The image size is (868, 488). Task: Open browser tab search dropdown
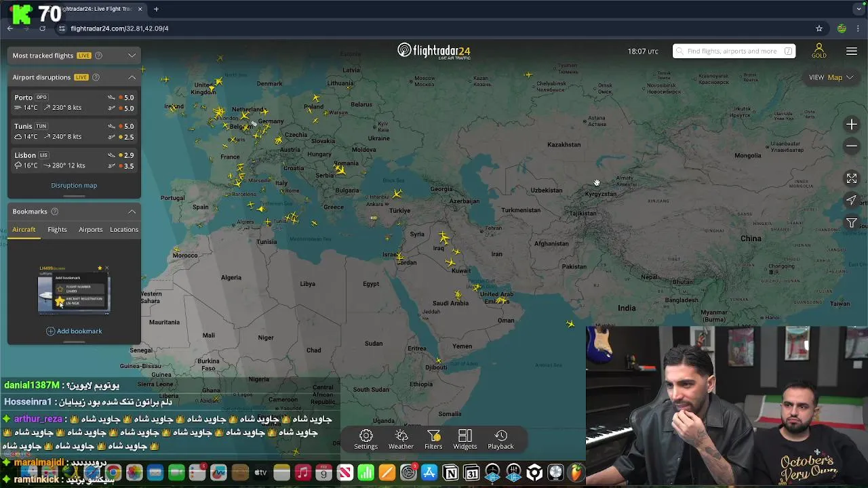[x=859, y=9]
